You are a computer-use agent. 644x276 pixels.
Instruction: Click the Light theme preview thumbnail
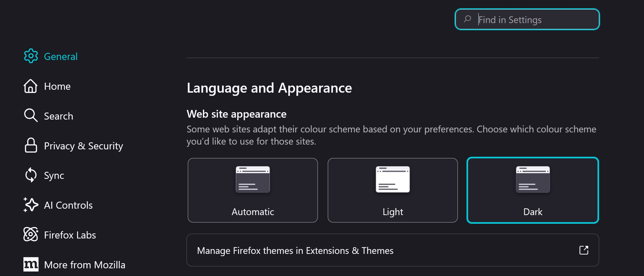pyautogui.click(x=393, y=179)
